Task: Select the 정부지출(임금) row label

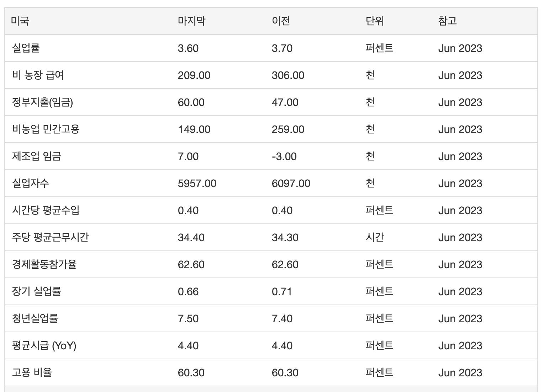Action: point(42,102)
